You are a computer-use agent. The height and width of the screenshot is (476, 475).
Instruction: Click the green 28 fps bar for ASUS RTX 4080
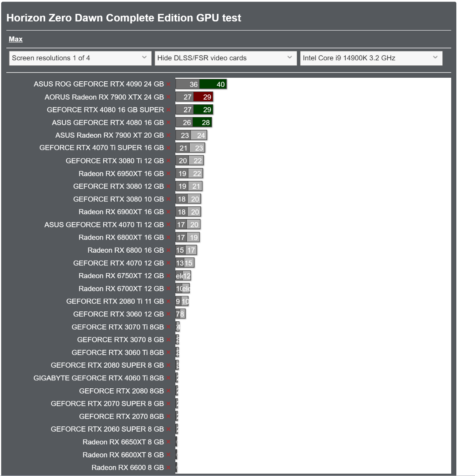(x=202, y=122)
